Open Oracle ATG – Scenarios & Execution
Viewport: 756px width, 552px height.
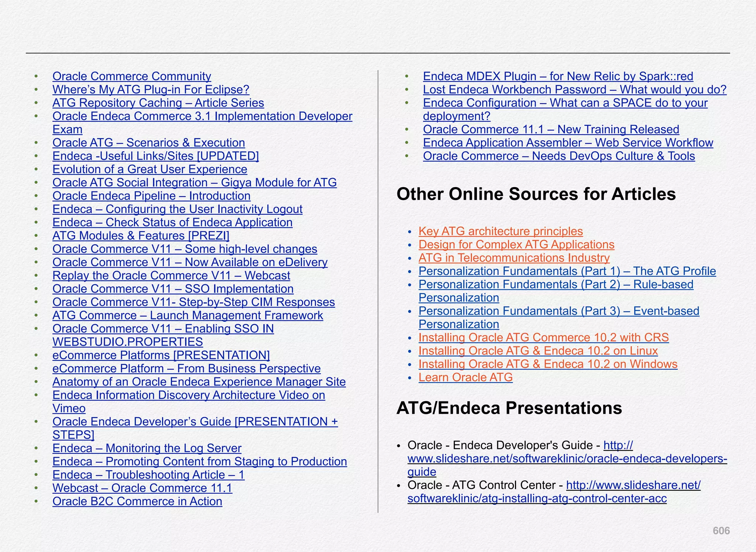tap(149, 143)
